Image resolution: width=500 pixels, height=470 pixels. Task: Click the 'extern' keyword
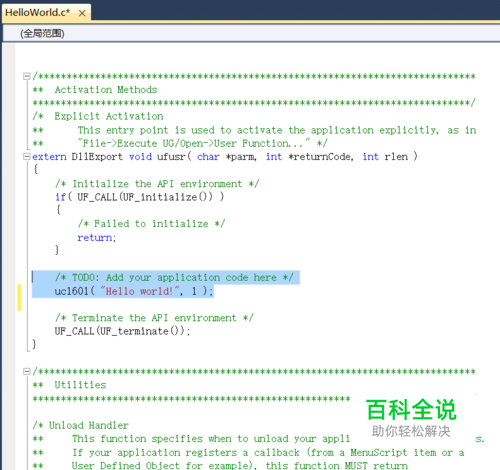[49, 157]
